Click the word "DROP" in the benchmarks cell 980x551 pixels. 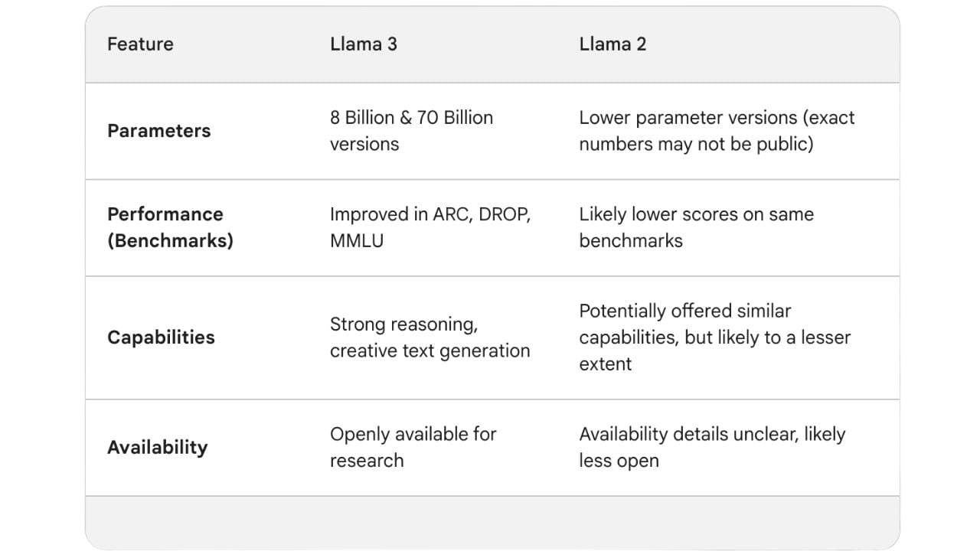(505, 214)
